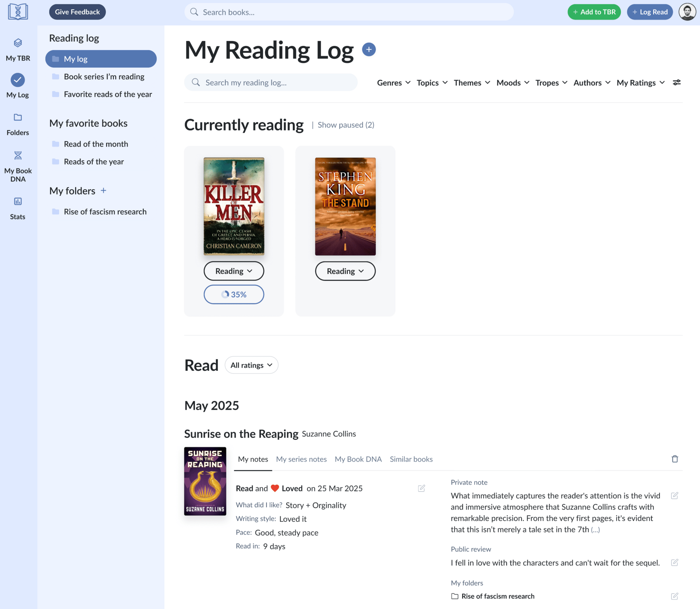The height and width of the screenshot is (609, 700).
Task: Expand the My Ratings filter
Action: click(x=641, y=83)
